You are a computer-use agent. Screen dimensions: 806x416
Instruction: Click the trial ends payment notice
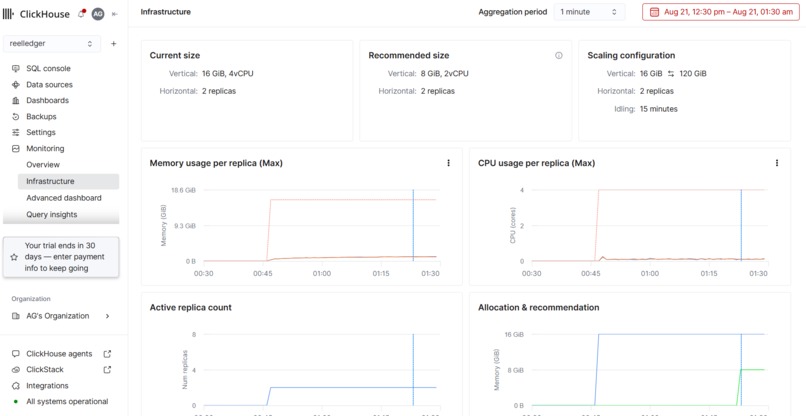click(x=61, y=257)
